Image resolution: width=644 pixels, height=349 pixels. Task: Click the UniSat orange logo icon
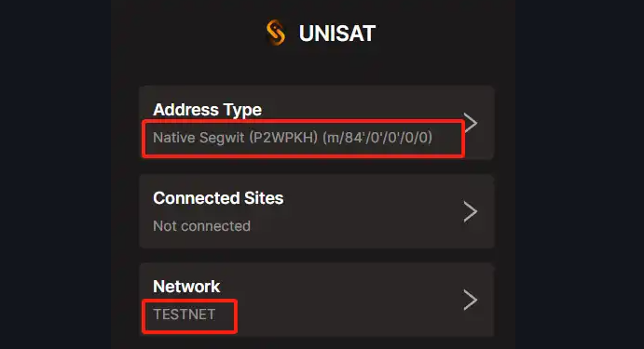tap(276, 33)
